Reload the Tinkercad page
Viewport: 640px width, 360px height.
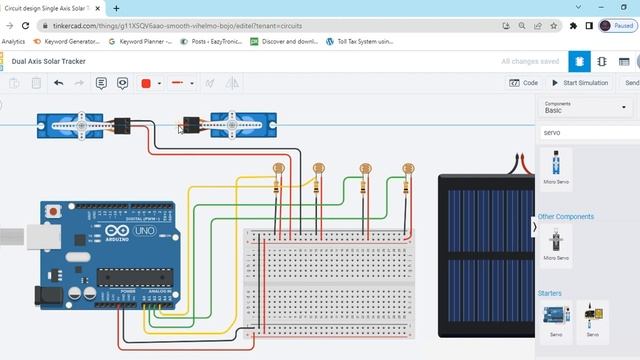pyautogui.click(x=25, y=26)
